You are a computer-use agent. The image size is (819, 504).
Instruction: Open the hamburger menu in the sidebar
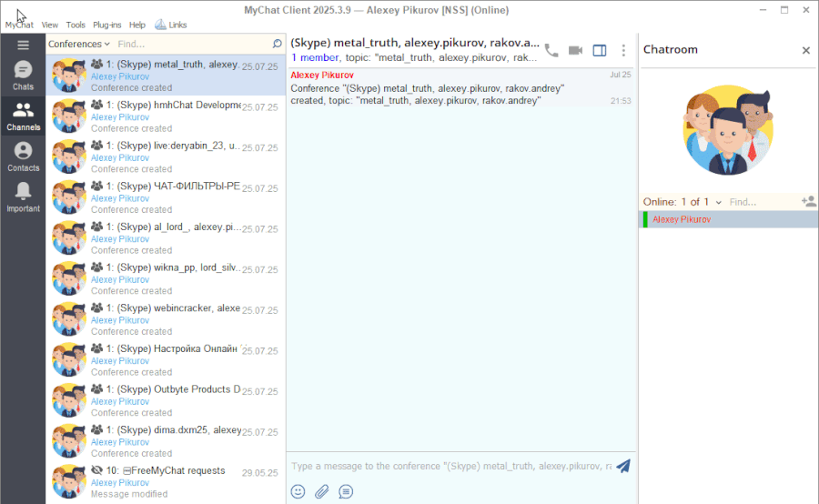[x=23, y=45]
